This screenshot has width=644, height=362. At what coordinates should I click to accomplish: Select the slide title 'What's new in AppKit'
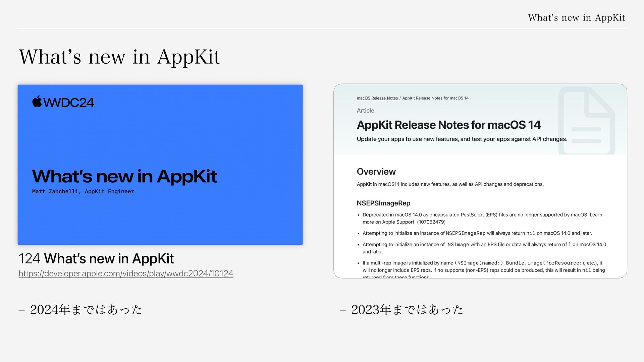(119, 57)
